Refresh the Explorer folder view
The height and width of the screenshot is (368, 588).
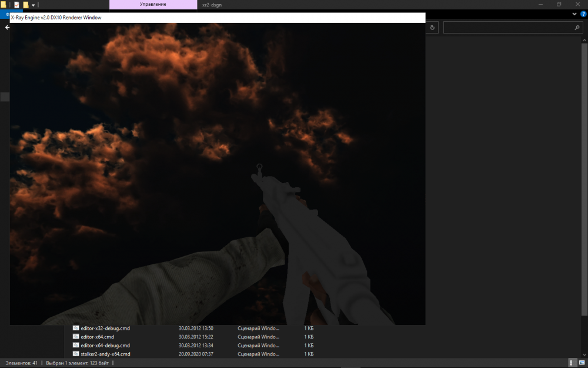pos(432,28)
